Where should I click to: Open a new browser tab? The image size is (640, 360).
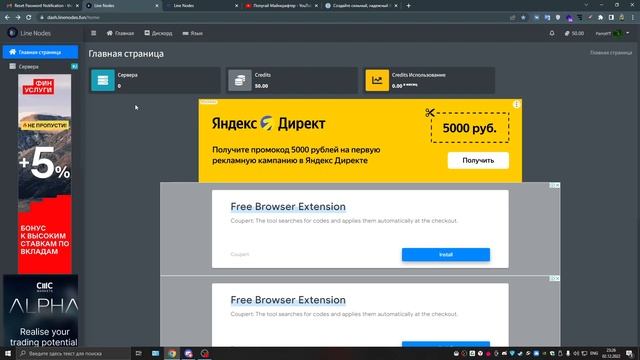point(408,6)
